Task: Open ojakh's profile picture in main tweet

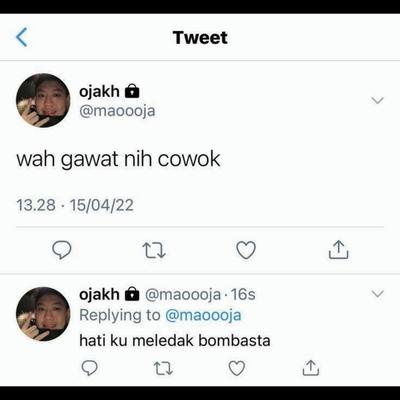Action: [x=43, y=100]
